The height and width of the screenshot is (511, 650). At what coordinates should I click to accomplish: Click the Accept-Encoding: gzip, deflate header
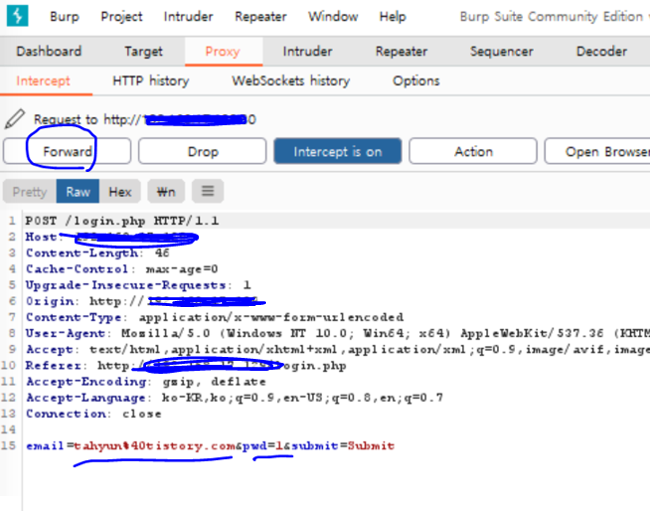(146, 381)
